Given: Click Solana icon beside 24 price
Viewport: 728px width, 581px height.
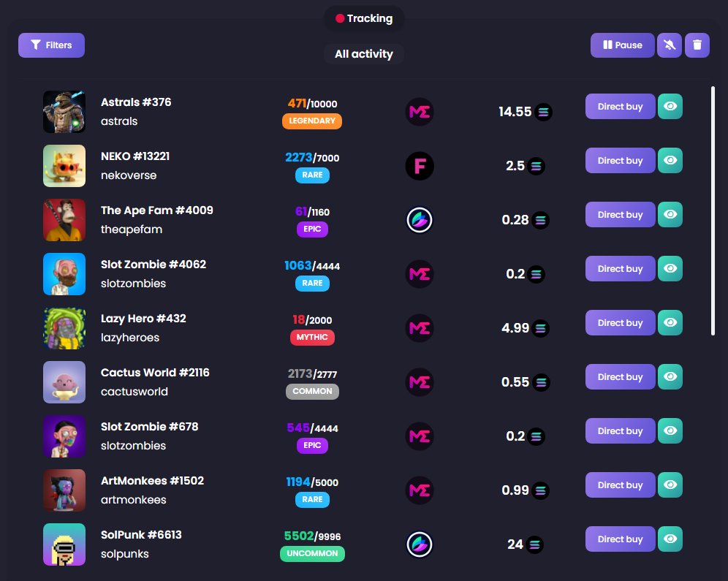Looking at the screenshot, I should click(x=535, y=544).
